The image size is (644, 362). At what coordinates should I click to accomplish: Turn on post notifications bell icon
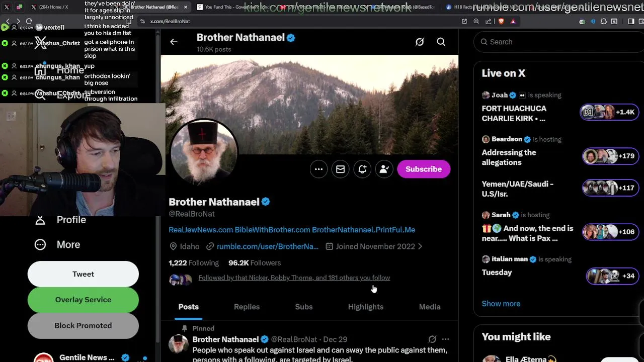pos(362,169)
